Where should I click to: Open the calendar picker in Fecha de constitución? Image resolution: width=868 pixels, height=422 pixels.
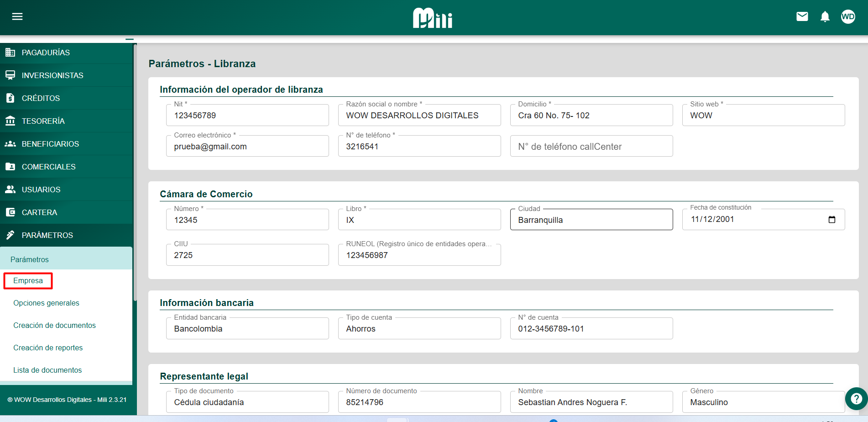point(831,220)
